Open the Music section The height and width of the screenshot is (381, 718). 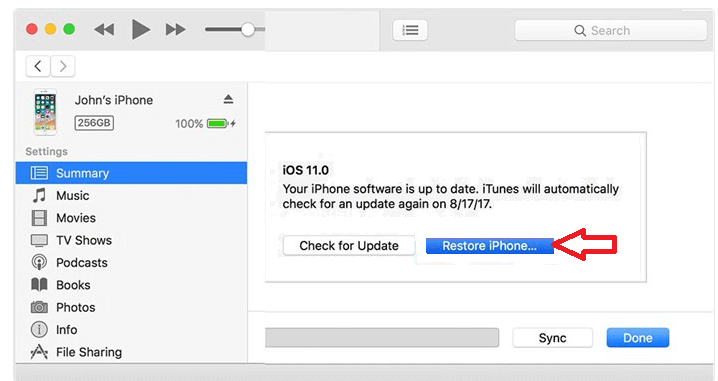[x=131, y=196]
